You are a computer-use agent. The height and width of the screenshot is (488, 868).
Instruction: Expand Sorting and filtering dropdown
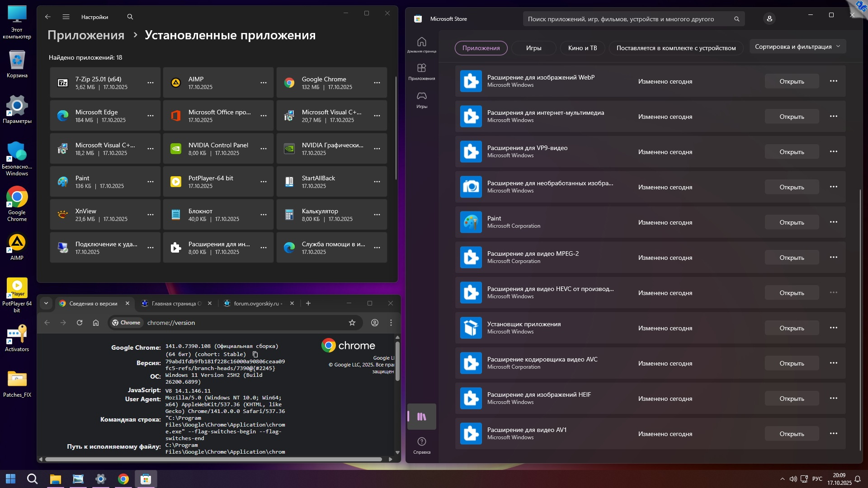tap(797, 47)
